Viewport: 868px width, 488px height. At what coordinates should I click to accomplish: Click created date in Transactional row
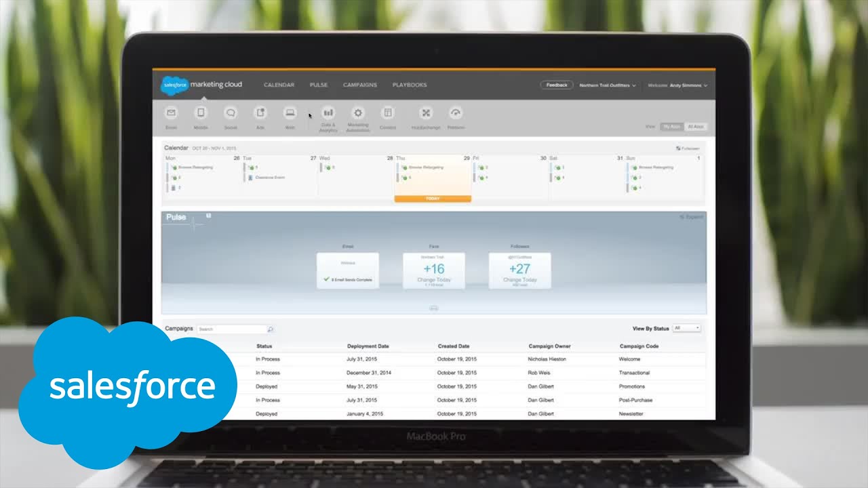tap(457, 373)
